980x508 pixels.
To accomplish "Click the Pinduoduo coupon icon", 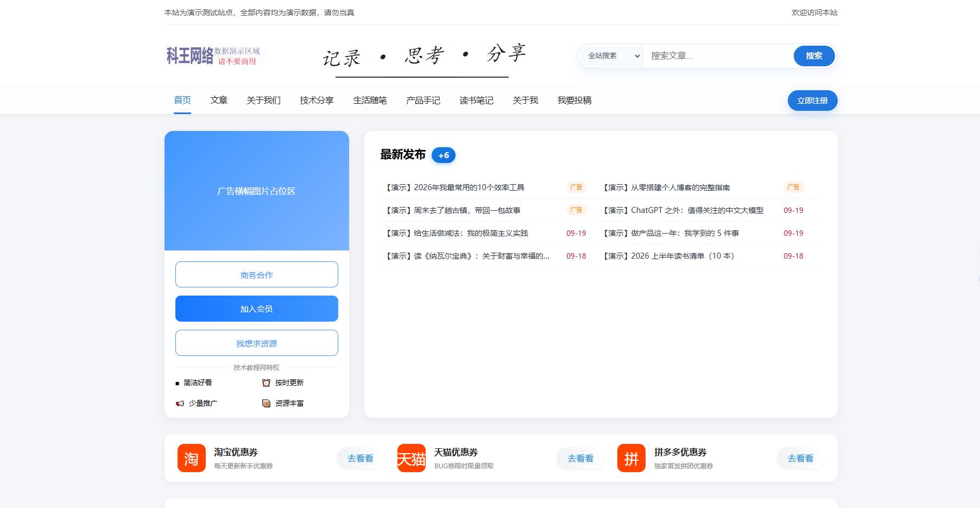I will pyautogui.click(x=631, y=458).
